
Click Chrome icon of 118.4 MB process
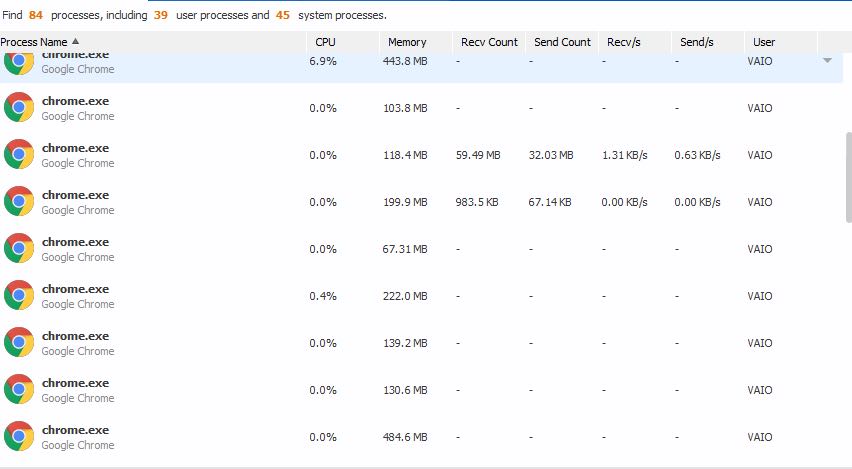18,154
